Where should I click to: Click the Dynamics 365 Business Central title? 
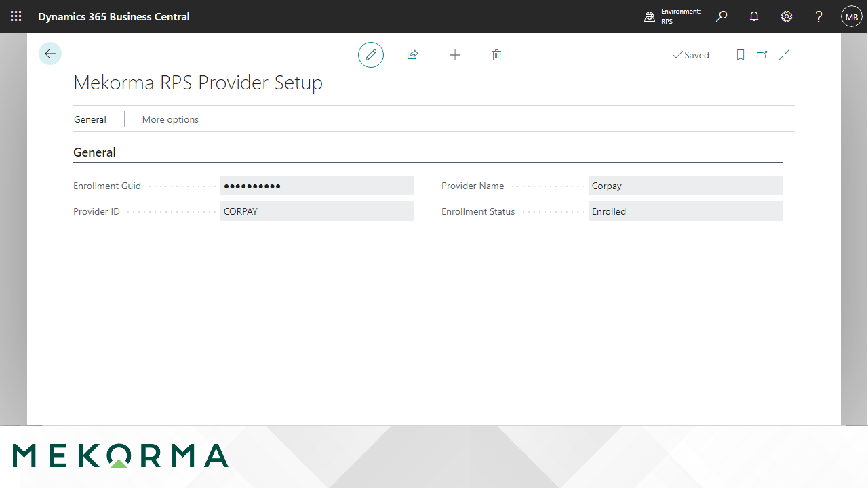114,16
